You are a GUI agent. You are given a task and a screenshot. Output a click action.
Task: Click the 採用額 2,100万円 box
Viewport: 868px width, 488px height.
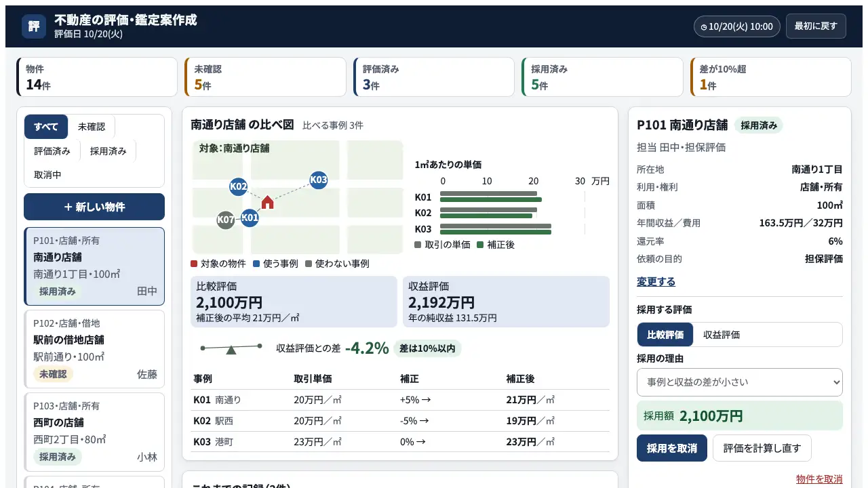tap(740, 416)
